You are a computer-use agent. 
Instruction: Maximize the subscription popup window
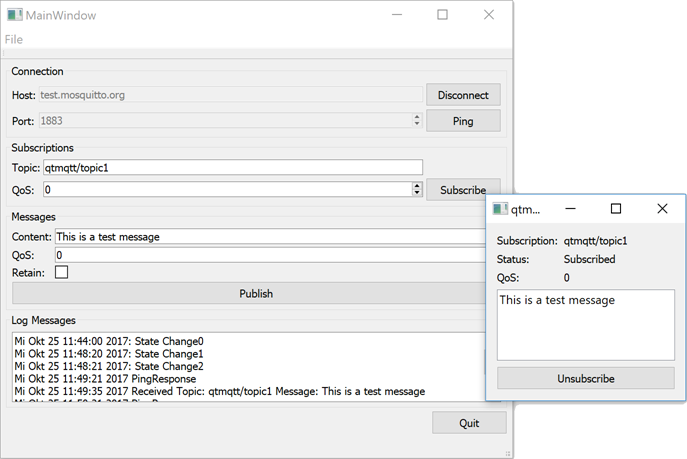tap(616, 209)
